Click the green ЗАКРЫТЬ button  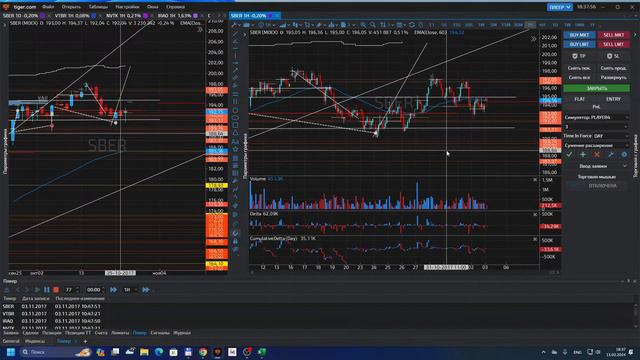(597, 88)
